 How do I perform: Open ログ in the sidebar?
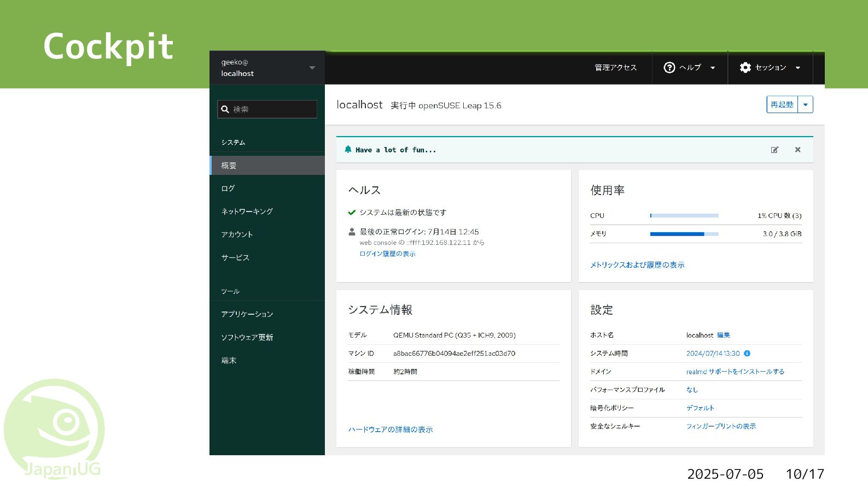click(267, 189)
